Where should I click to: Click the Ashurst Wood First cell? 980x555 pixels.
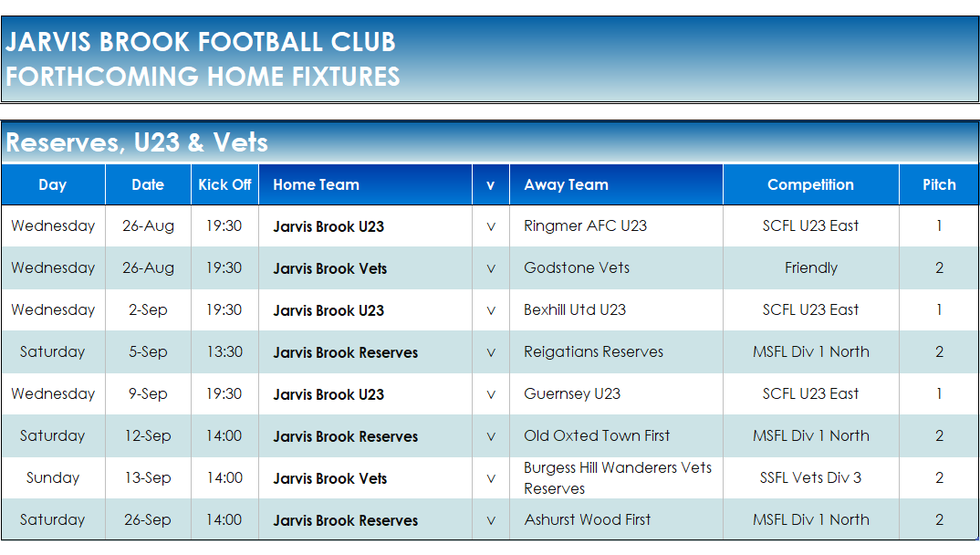[x=616, y=519]
